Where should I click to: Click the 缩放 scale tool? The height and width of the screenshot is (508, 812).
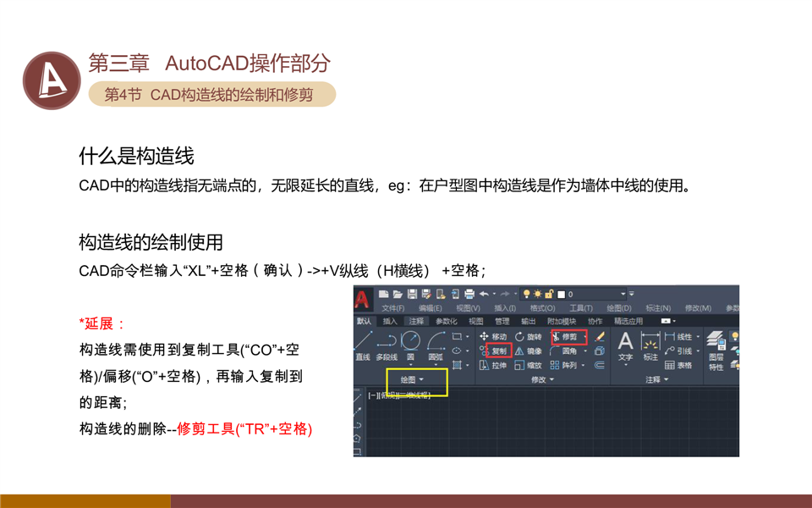tap(528, 366)
